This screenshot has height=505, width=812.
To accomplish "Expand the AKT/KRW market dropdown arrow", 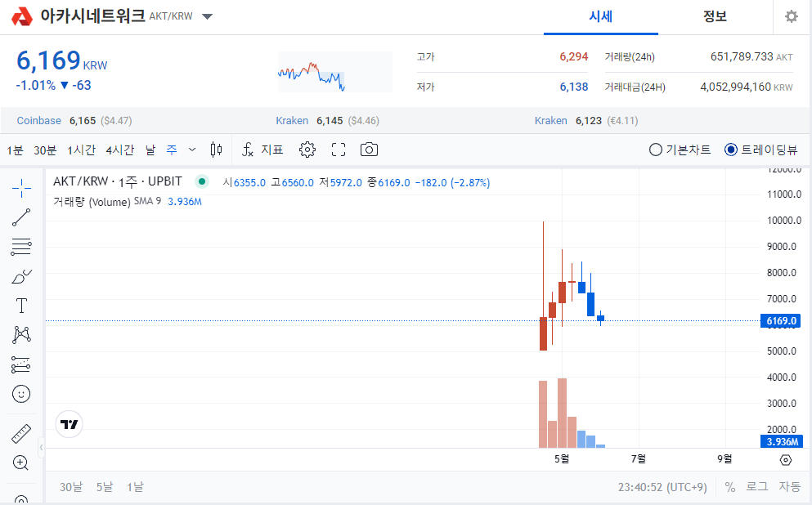I will [207, 16].
